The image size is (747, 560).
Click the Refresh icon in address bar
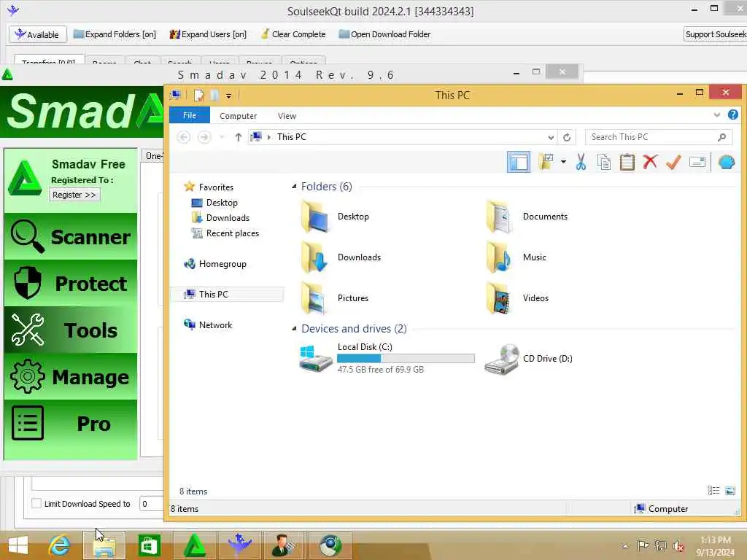(x=566, y=137)
